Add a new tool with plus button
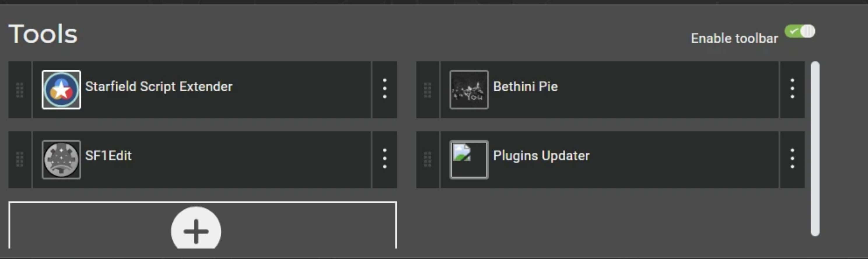Viewport: 868px width, 259px height. click(x=196, y=231)
